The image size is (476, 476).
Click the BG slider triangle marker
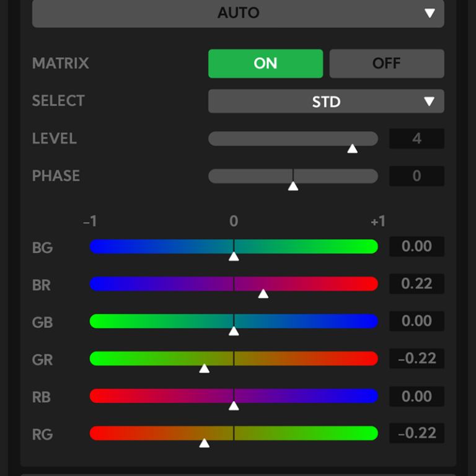click(x=234, y=256)
